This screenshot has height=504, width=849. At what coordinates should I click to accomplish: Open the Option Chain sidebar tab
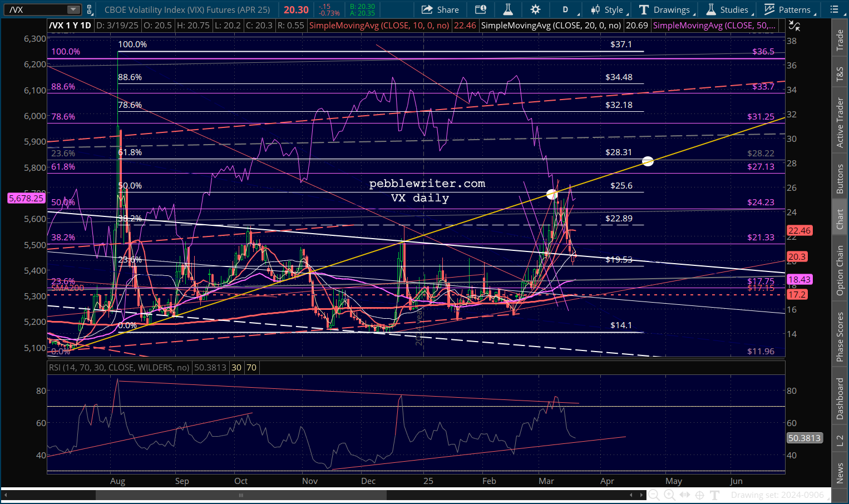coord(840,271)
